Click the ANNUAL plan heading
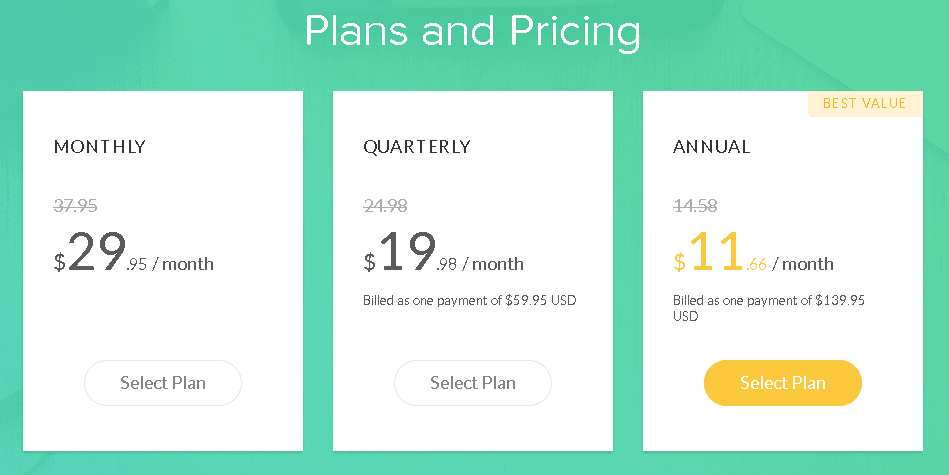 pos(712,146)
